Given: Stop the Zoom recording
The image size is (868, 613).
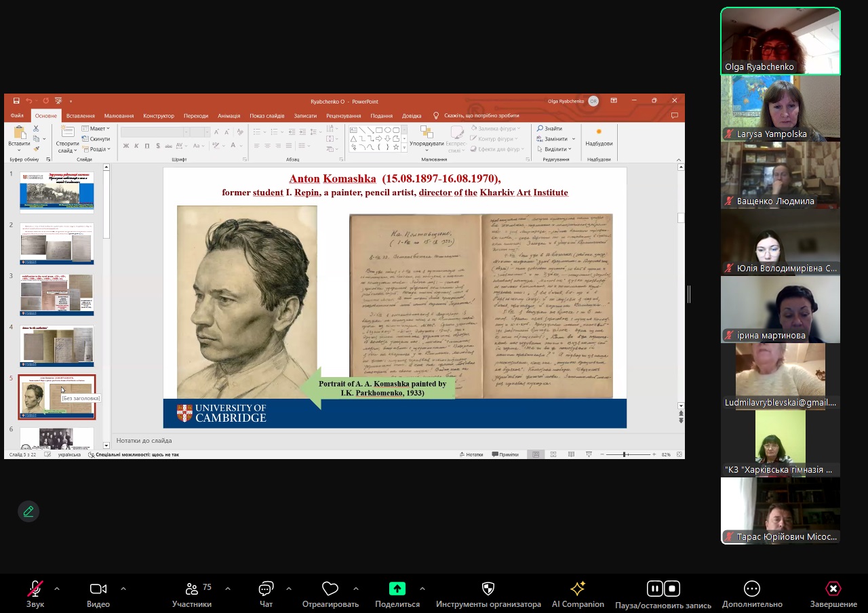Looking at the screenshot, I should click(x=671, y=588).
